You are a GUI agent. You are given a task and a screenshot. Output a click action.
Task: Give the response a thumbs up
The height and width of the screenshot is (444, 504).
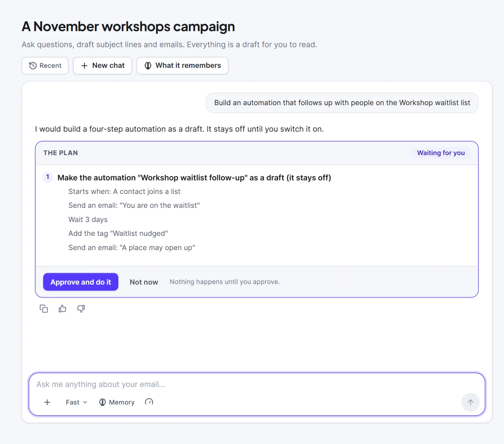click(62, 308)
